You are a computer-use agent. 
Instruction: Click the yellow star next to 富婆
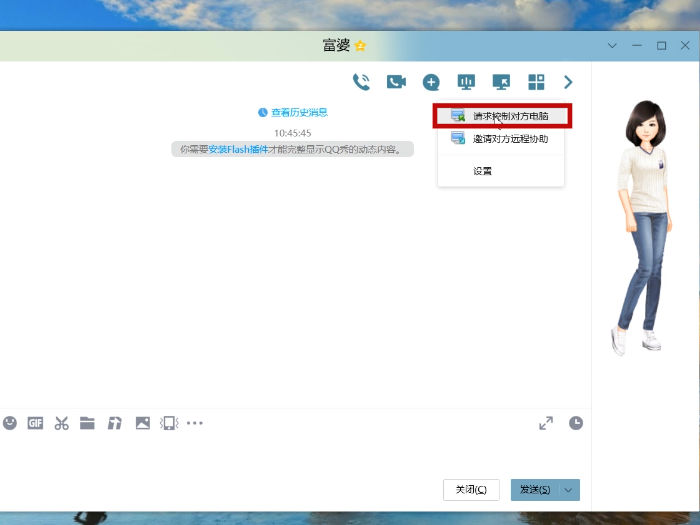(360, 46)
